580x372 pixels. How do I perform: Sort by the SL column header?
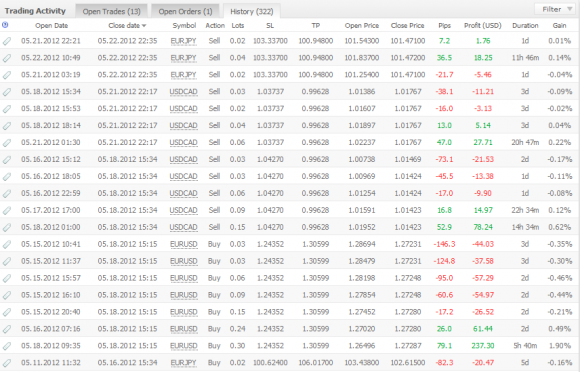click(270, 26)
